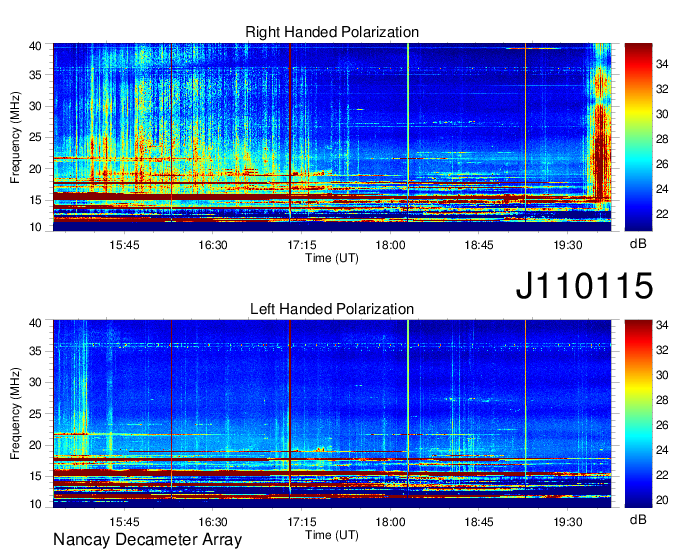Click the 'Nancay Decameter Array' caption
Image resolution: width=680 pixels, height=552 pixels.
147,540
